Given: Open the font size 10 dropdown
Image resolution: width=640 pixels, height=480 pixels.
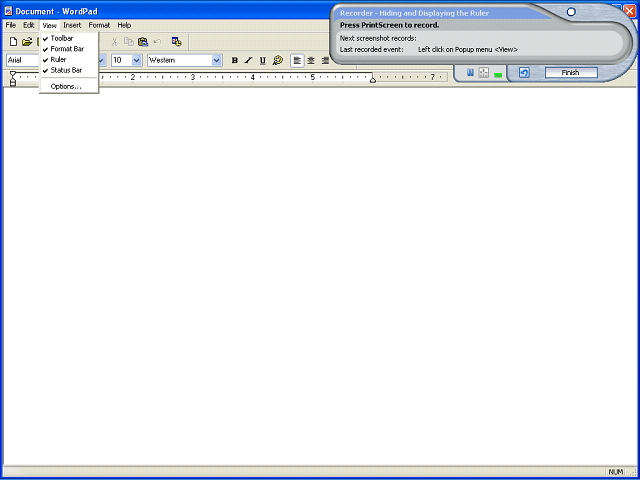Looking at the screenshot, I should (137, 60).
